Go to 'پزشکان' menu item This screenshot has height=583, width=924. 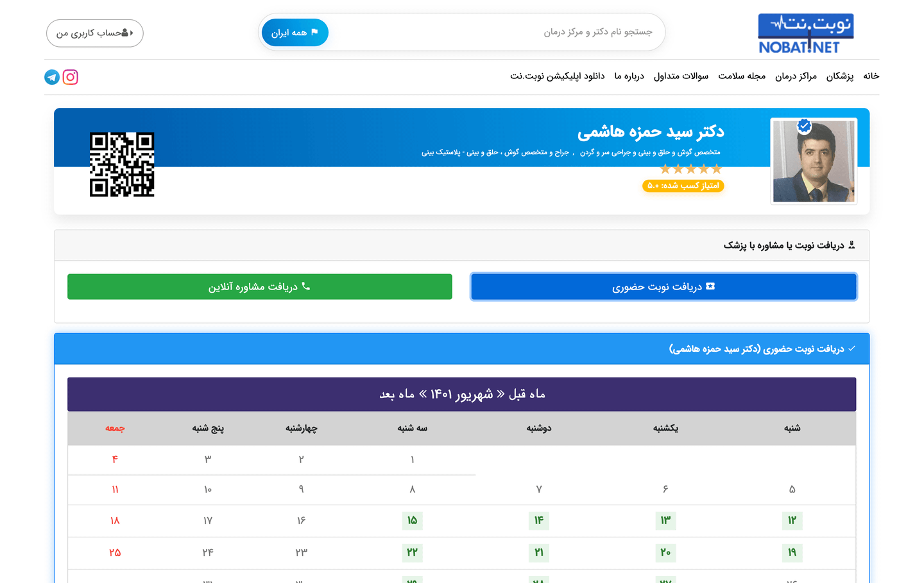[839, 76]
